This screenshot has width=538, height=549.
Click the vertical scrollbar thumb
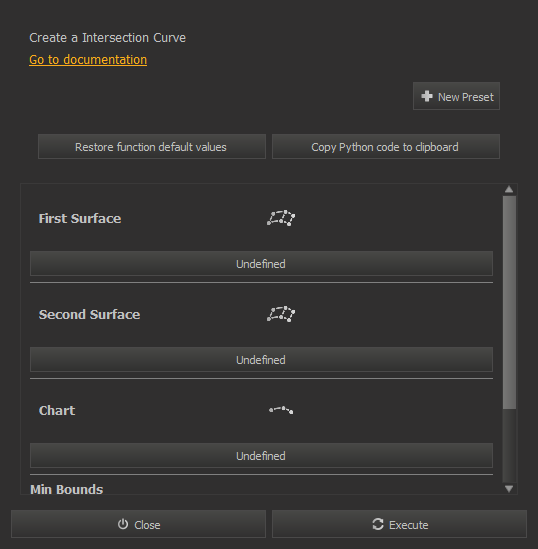(509, 302)
